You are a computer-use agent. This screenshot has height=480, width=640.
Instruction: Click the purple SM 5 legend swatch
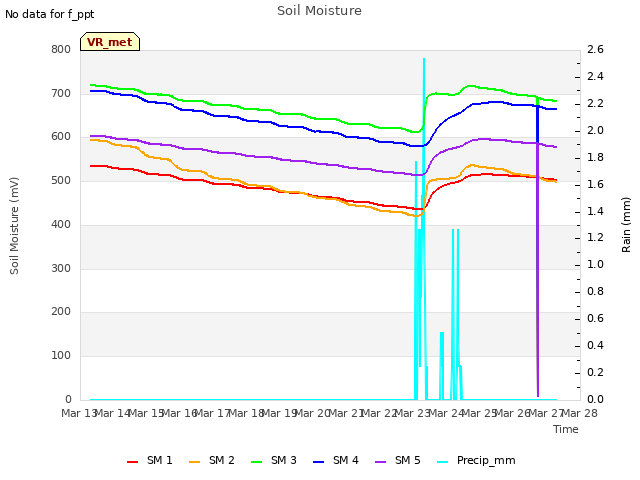point(380,462)
